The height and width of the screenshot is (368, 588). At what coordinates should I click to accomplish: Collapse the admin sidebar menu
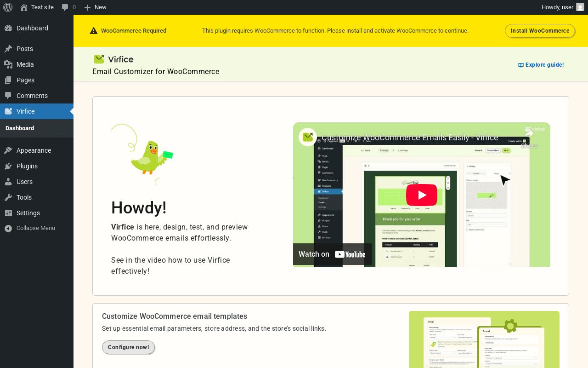click(x=37, y=228)
